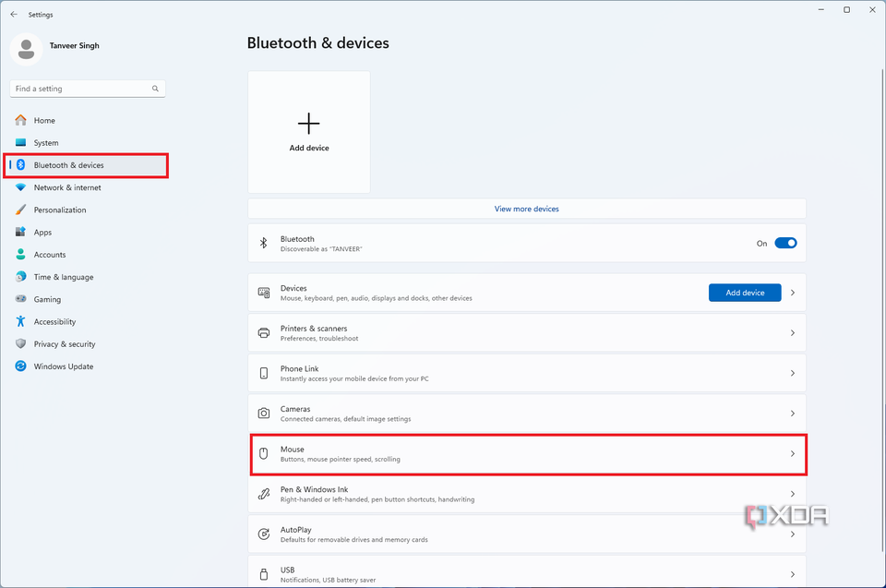
Task: Click the On label beside Bluetooth toggle
Action: click(x=761, y=243)
